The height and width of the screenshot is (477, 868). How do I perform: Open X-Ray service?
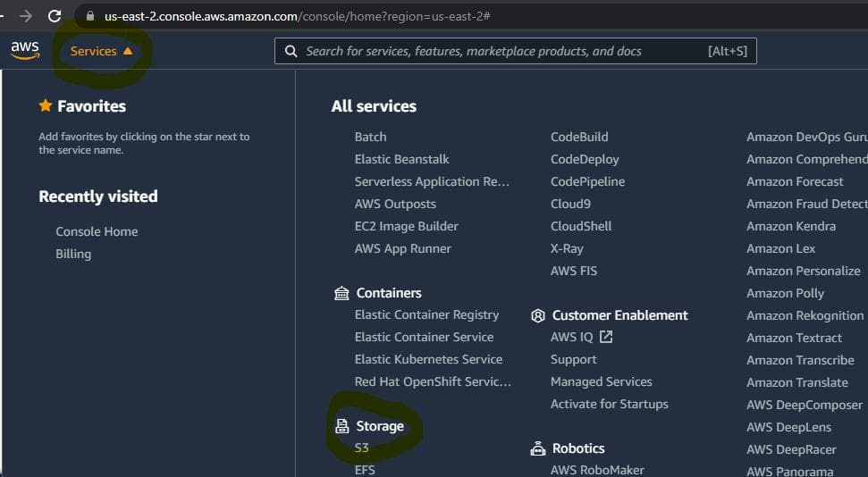click(x=567, y=248)
